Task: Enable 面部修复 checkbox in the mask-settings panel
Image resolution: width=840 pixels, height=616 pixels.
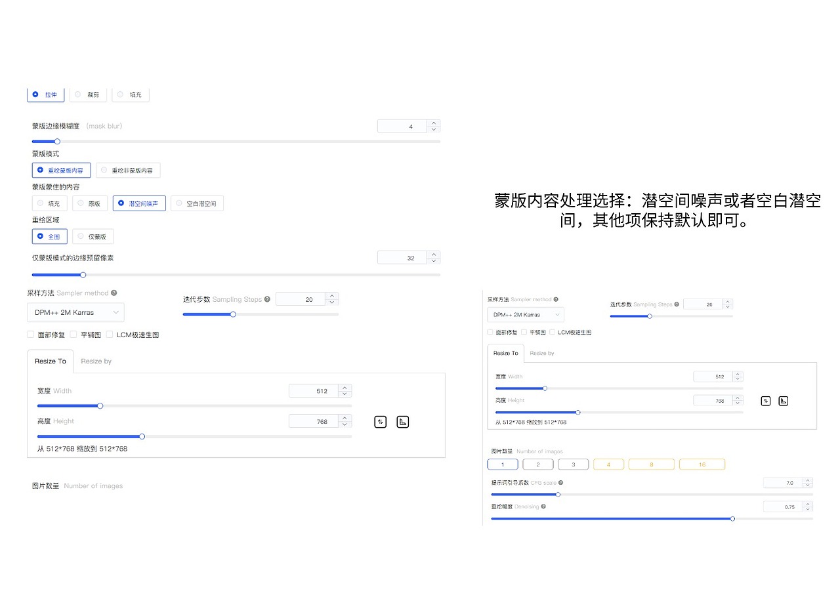Action: coord(31,335)
